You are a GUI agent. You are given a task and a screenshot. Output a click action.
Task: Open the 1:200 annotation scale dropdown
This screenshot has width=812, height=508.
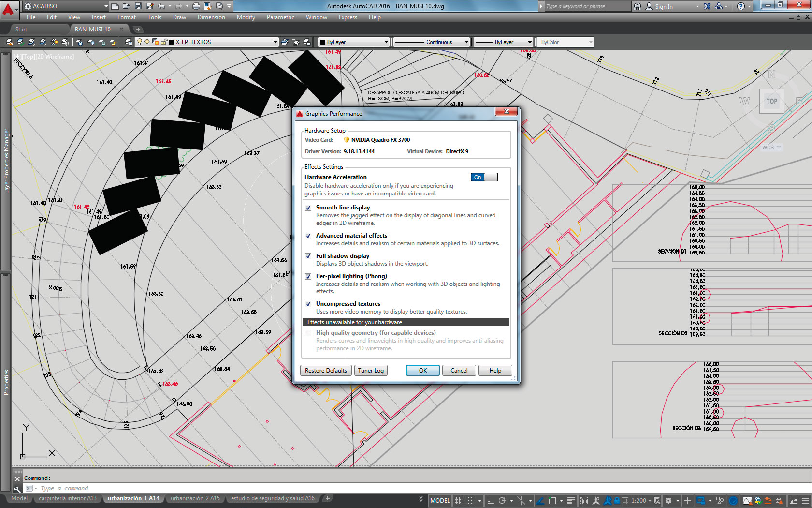(648, 500)
